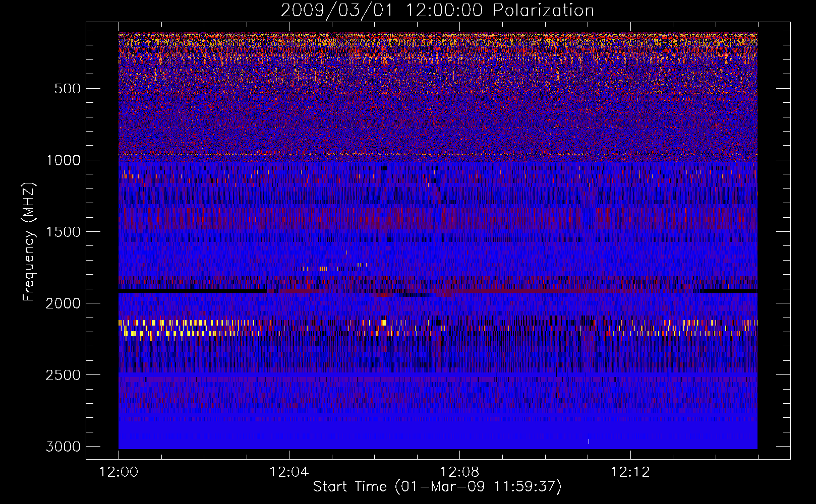Viewport: 816px width, 504px height.
Task: Click the 500 frequency tick label
Action: [x=68, y=89]
